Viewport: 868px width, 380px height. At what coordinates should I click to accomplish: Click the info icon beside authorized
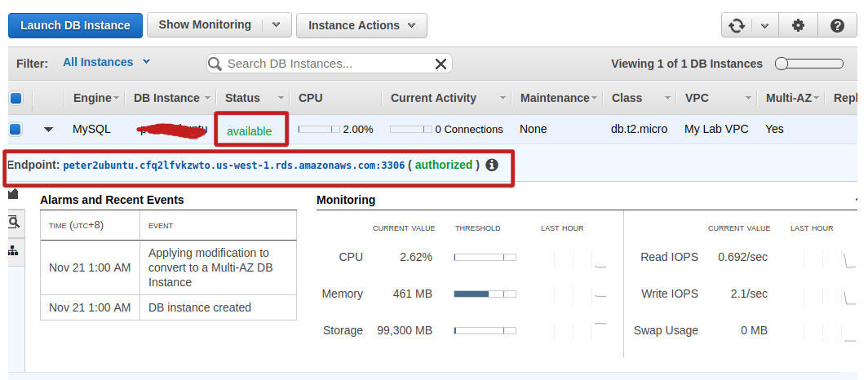tap(492, 165)
